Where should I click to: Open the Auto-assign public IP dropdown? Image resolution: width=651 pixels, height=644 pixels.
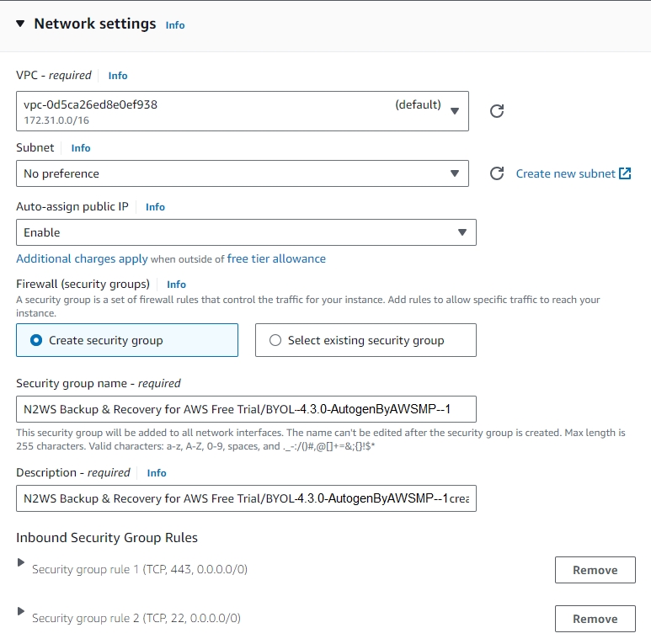pyautogui.click(x=246, y=232)
